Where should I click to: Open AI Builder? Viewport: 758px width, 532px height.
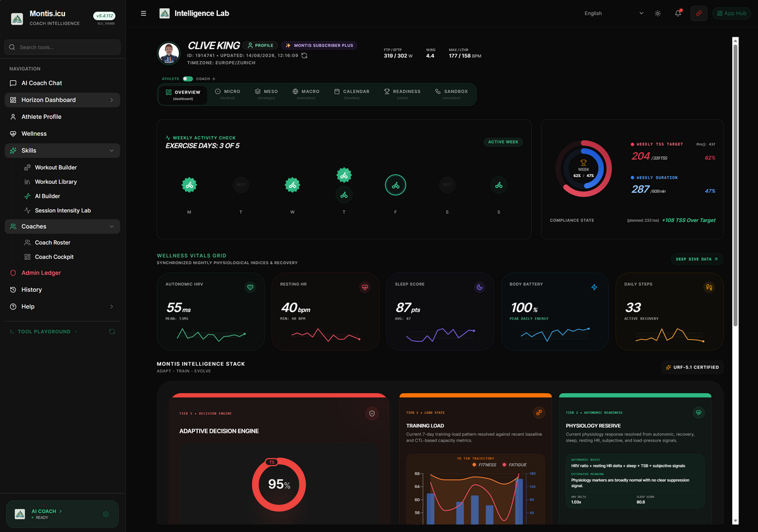click(x=47, y=196)
